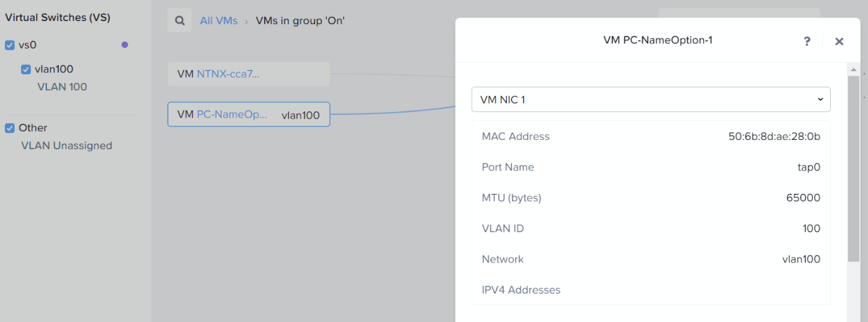Click the dialog's vertical scrollbar thumb

[x=853, y=167]
